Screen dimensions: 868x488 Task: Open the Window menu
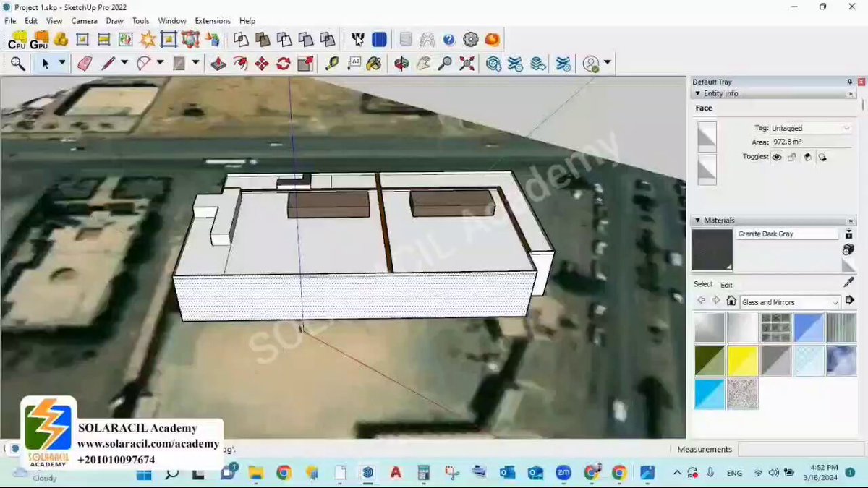pyautogui.click(x=172, y=21)
